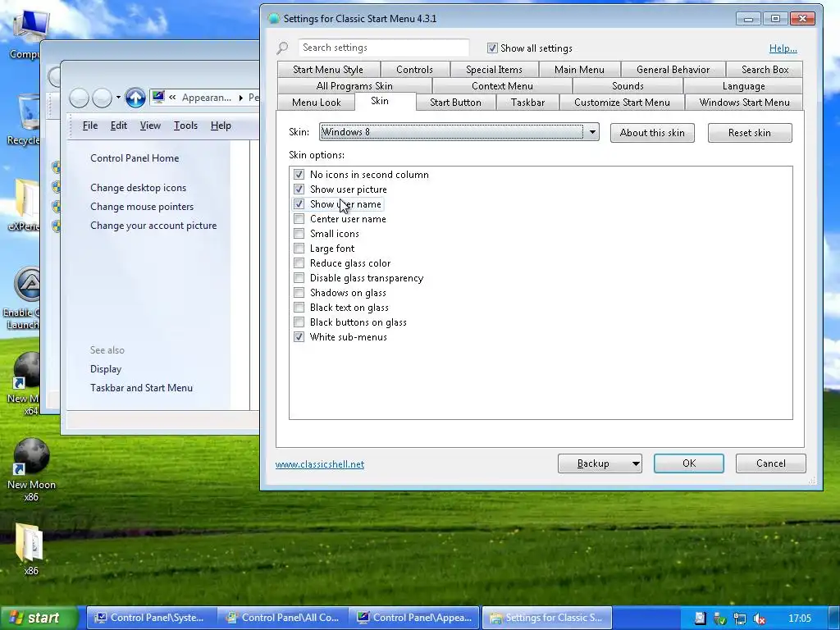840x630 pixels.
Task: Open the General Behavior tab
Action: click(673, 70)
